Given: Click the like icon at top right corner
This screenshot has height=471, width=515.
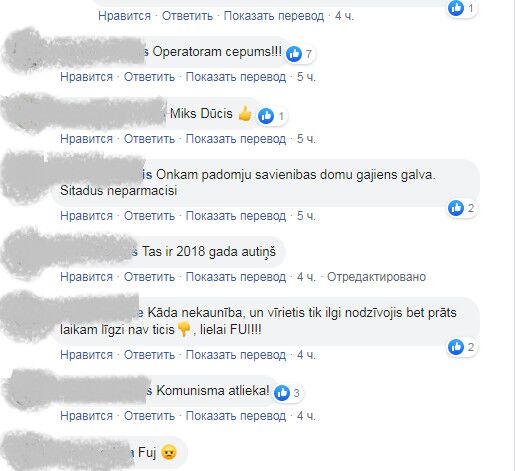Looking at the screenshot, I should [x=456, y=8].
